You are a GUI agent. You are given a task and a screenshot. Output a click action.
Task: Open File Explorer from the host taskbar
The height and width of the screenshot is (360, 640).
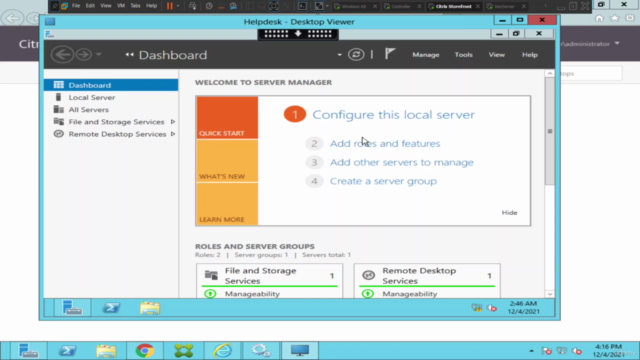pos(106,351)
